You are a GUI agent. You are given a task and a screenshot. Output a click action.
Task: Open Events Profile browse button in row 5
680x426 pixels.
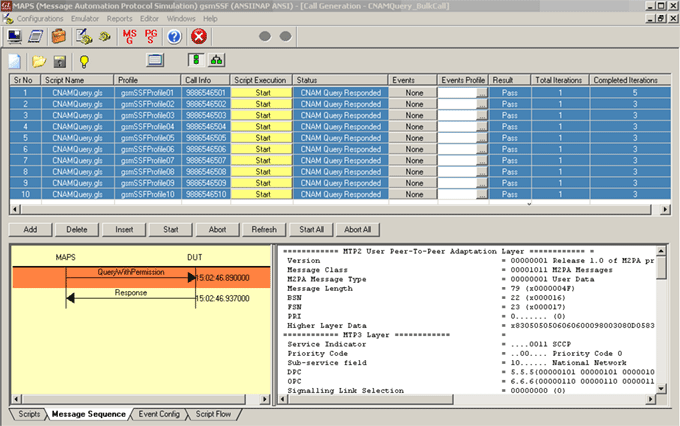[x=481, y=138]
